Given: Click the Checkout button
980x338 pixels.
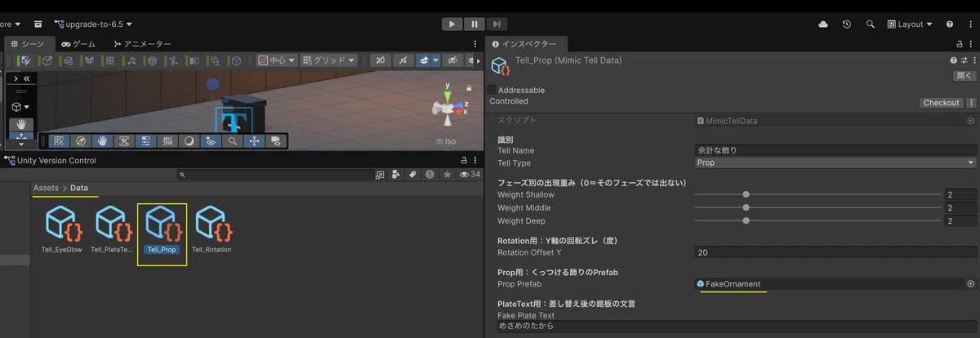Looking at the screenshot, I should (941, 103).
